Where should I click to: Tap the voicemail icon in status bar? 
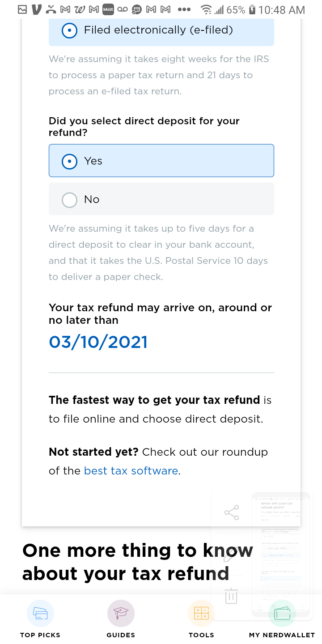pos(123,9)
